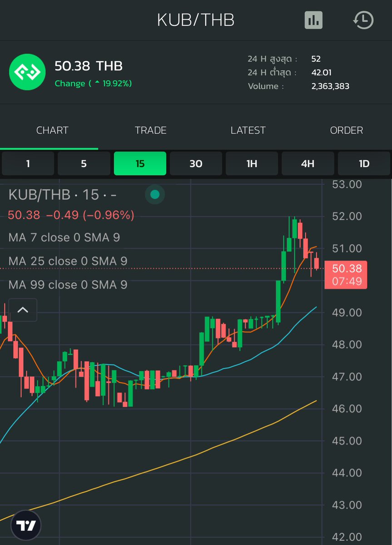392x545 pixels.
Task: Click the MA 25 close indicator label
Action: pyautogui.click(x=68, y=261)
